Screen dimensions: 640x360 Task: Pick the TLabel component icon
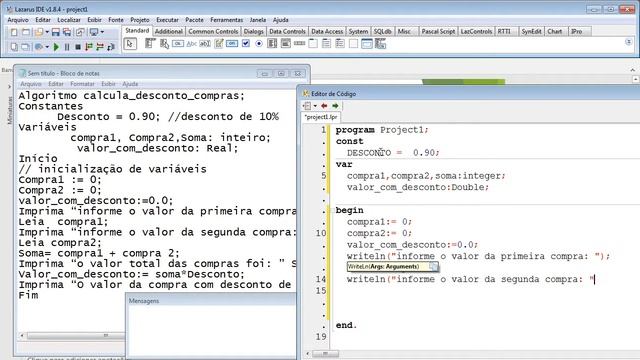[x=191, y=43]
